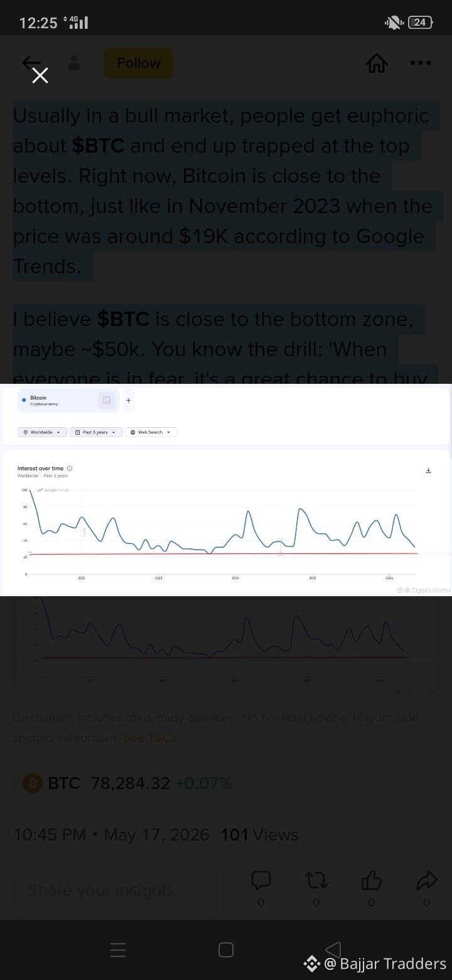Like the post with thumbs-up icon
This screenshot has height=980, width=452.
click(372, 881)
